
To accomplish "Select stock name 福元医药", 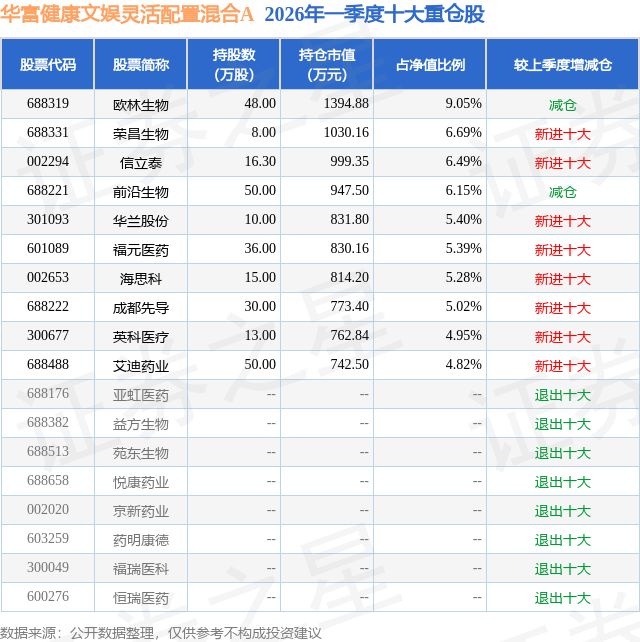I will (x=141, y=251).
